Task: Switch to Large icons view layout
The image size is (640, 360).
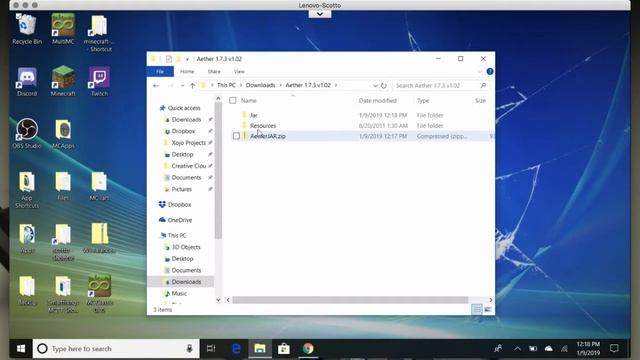Action: click(x=488, y=309)
